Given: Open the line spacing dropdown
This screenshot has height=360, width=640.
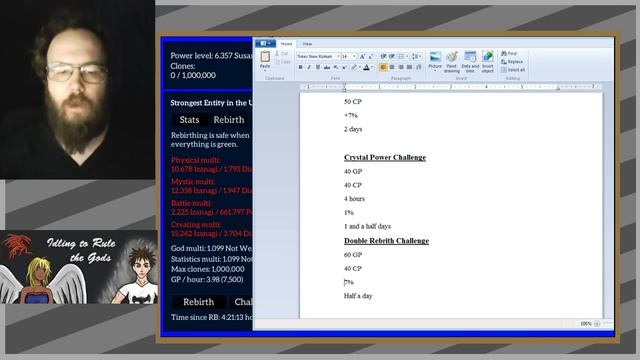Looking at the screenshot, I should coord(417,56).
